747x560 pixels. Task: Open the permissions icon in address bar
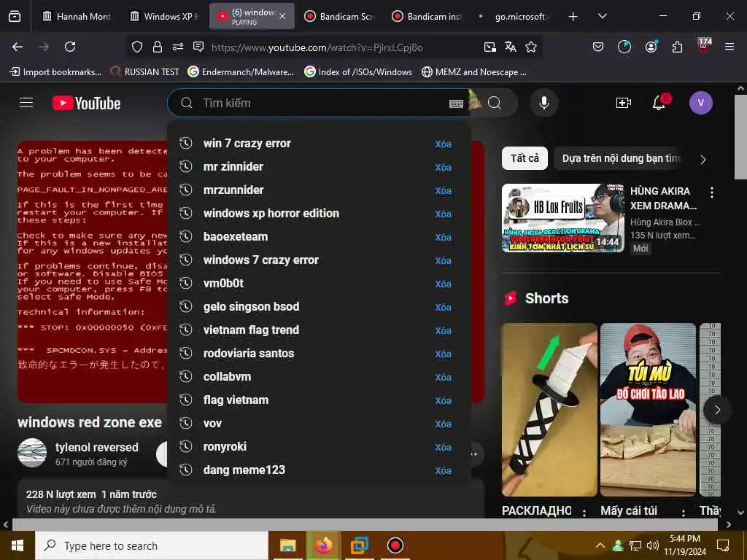pyautogui.click(x=178, y=47)
